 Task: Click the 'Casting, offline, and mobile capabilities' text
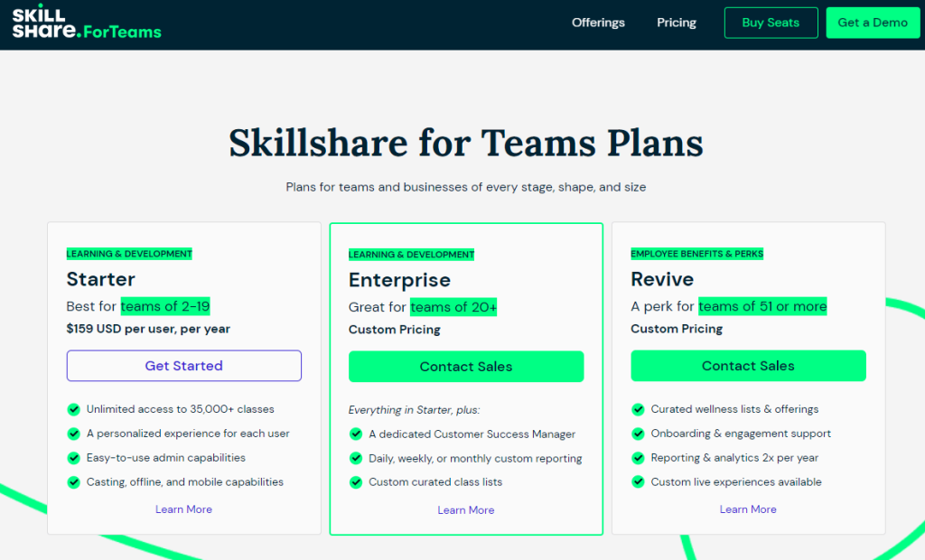click(185, 481)
